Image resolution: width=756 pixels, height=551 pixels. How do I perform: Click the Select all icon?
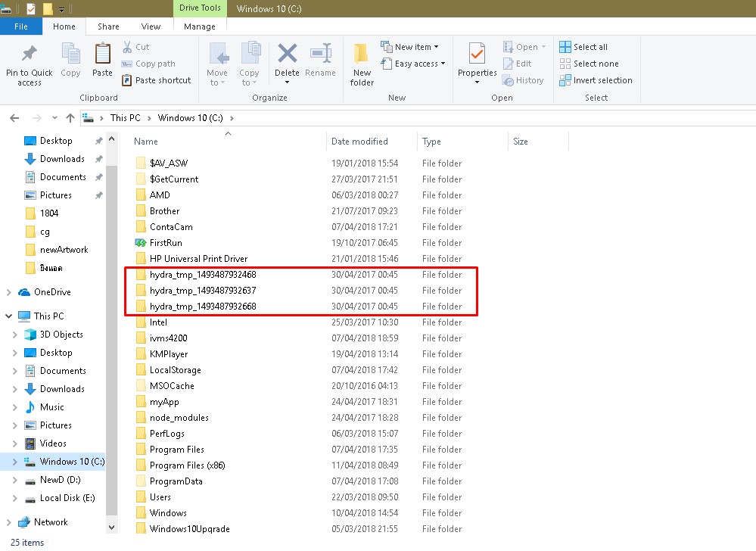click(565, 47)
